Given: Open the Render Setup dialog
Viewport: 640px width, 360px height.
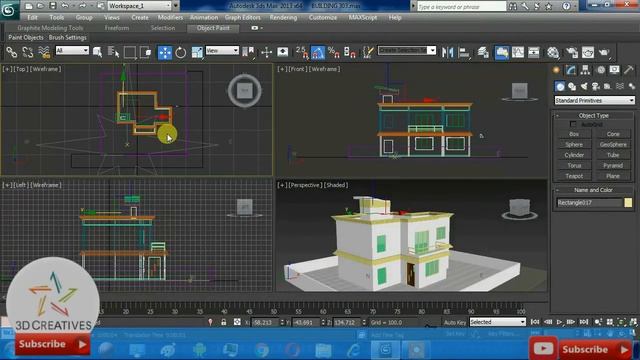Looking at the screenshot, I should tap(572, 52).
